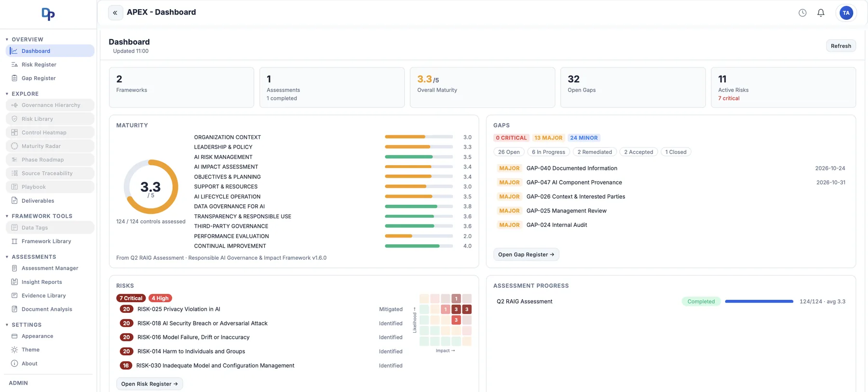Collapse sidebar with double-chevron button
Viewport: 868px width, 392px height.
115,13
